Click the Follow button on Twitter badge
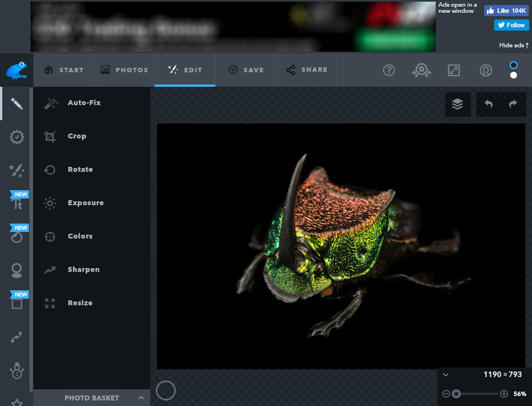Viewport: 532px width, 406px height. pos(510,24)
